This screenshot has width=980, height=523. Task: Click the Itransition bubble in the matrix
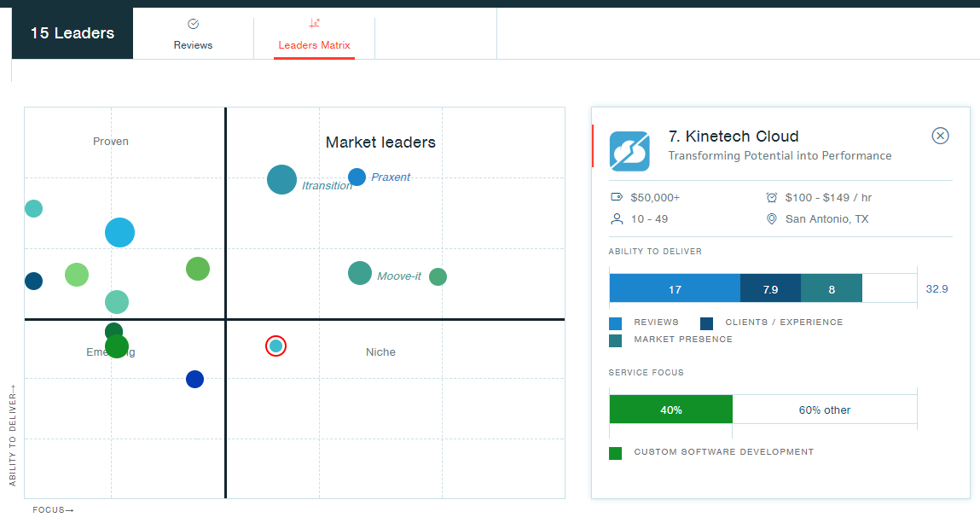point(281,179)
